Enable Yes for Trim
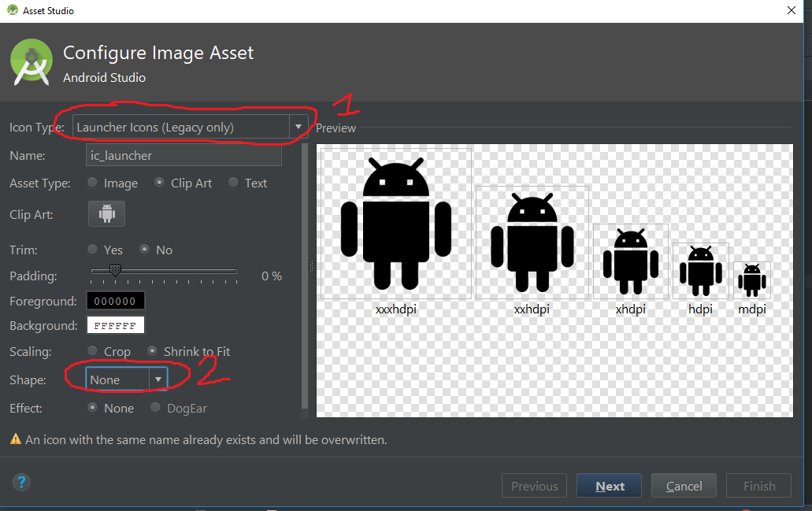This screenshot has height=511, width=812. (92, 250)
